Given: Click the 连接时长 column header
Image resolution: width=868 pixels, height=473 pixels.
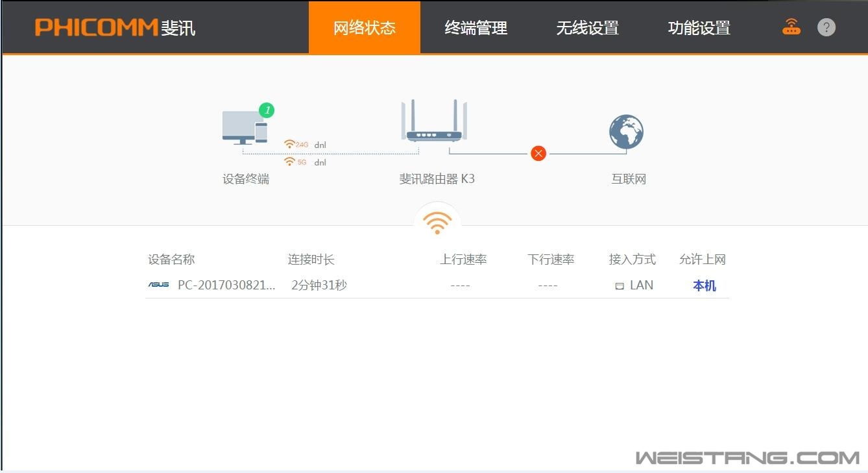Looking at the screenshot, I should 311,260.
